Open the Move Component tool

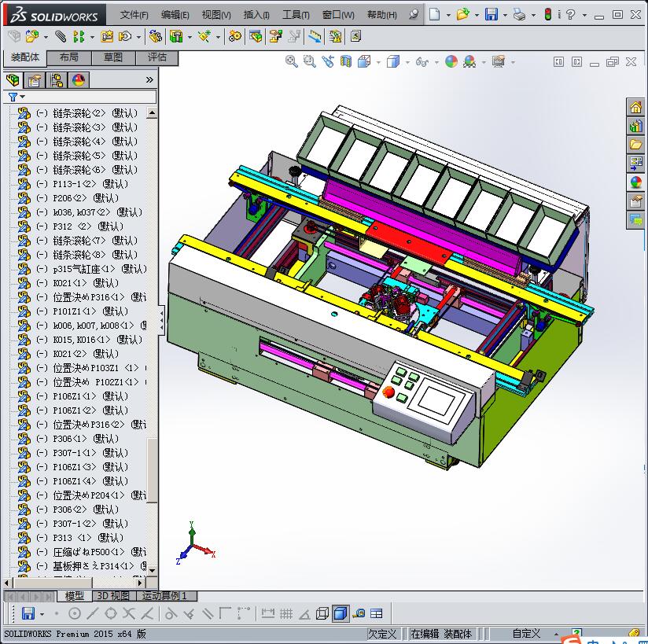click(125, 36)
